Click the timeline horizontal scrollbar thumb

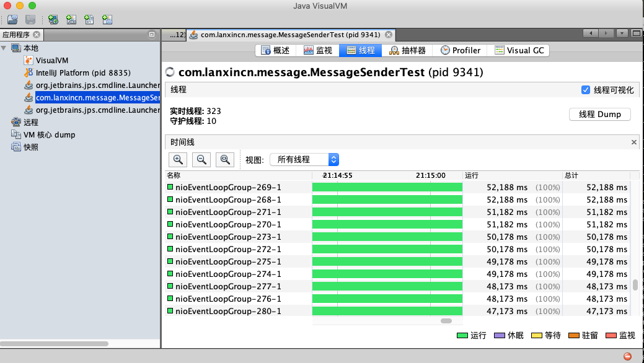click(446, 321)
